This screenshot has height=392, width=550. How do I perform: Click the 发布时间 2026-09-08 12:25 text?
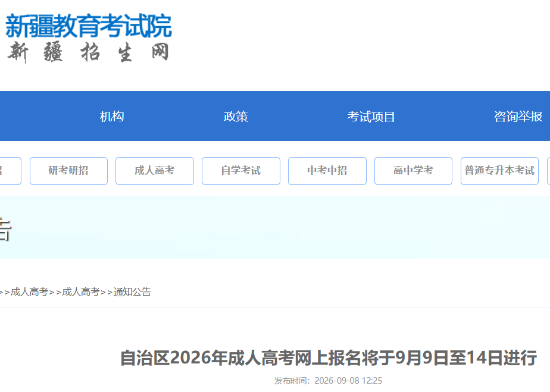click(x=328, y=381)
